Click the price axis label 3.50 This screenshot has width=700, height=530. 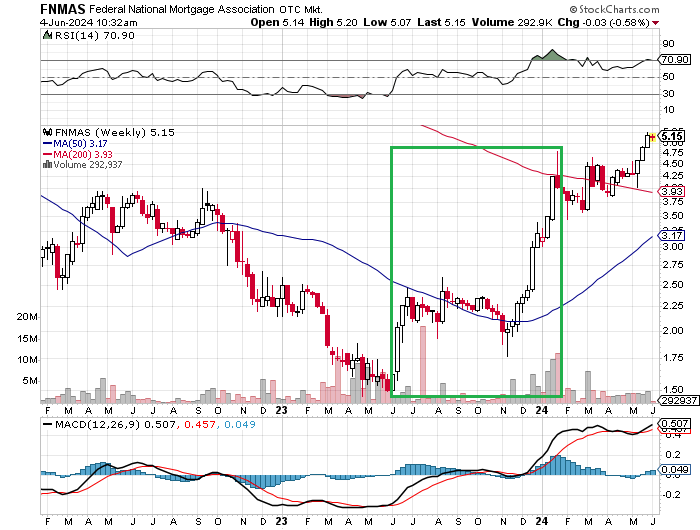[673, 216]
